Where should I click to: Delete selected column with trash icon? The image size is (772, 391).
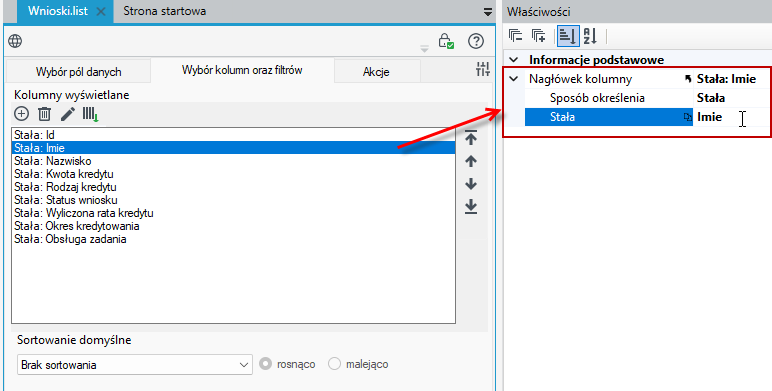(x=44, y=114)
